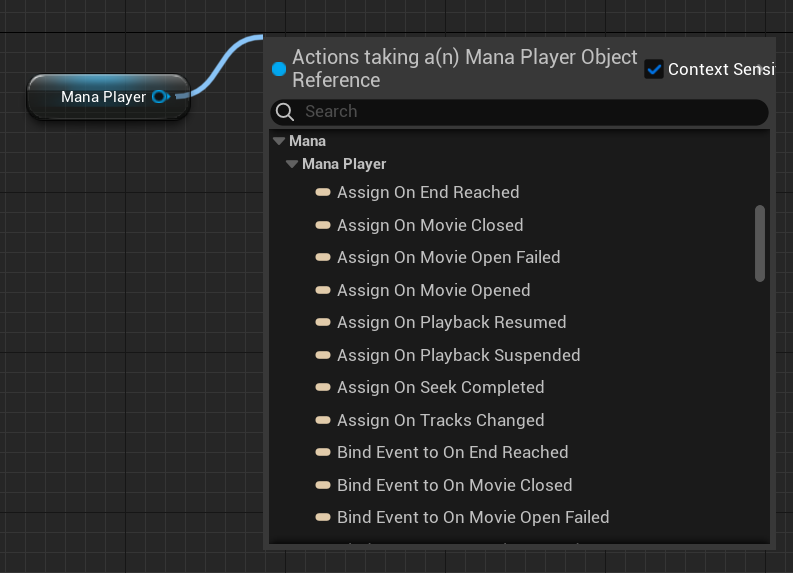This screenshot has height=573, width=793.
Task: Click the icon beside Assign On Playback Suspended
Action: tap(323, 355)
